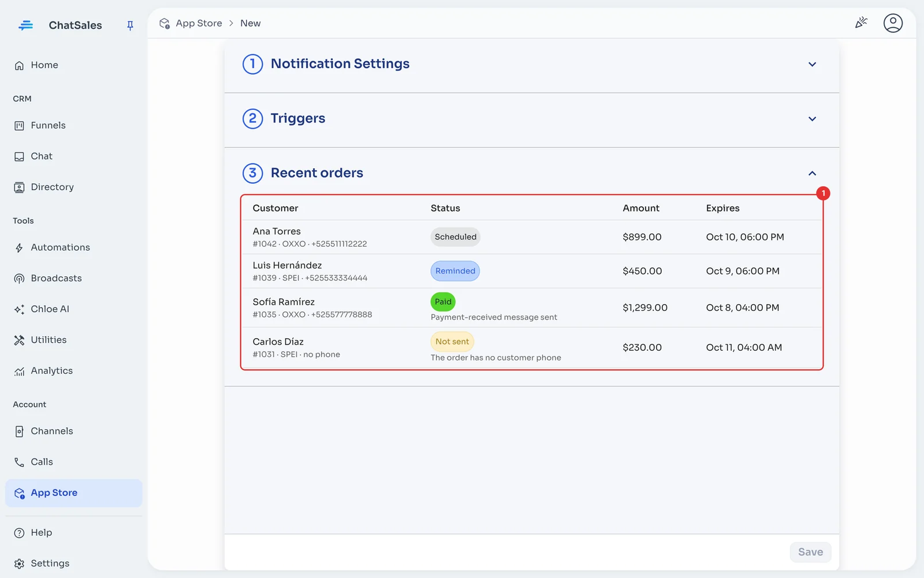Toggle the sidebar pin icon
Image resolution: width=924 pixels, height=578 pixels.
(x=130, y=25)
